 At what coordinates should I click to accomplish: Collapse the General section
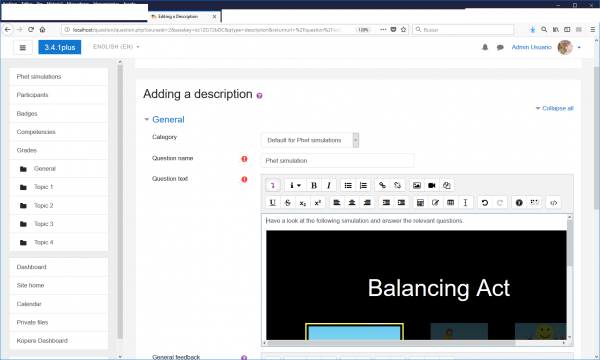point(164,120)
